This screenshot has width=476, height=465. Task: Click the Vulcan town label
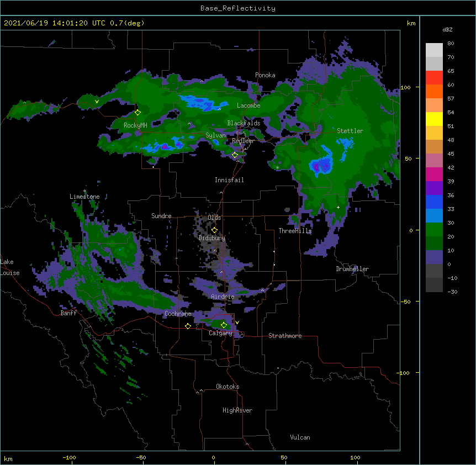pyautogui.click(x=300, y=437)
